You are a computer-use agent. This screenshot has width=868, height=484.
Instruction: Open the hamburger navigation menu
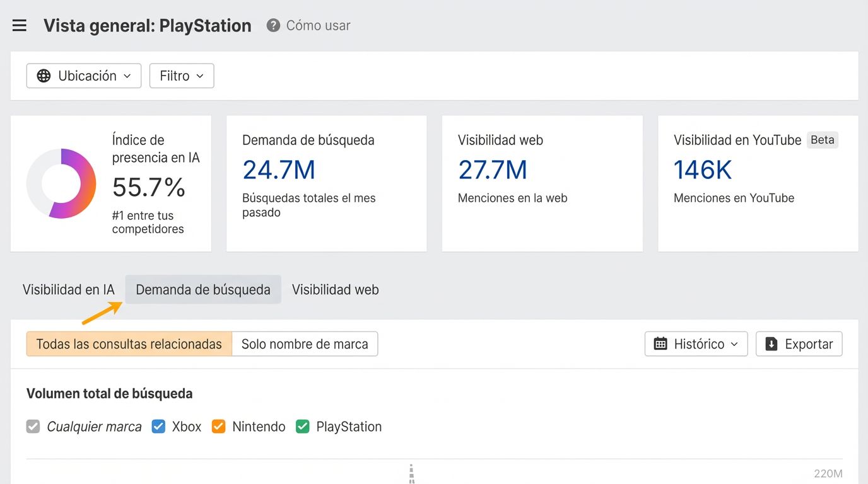tap(20, 26)
